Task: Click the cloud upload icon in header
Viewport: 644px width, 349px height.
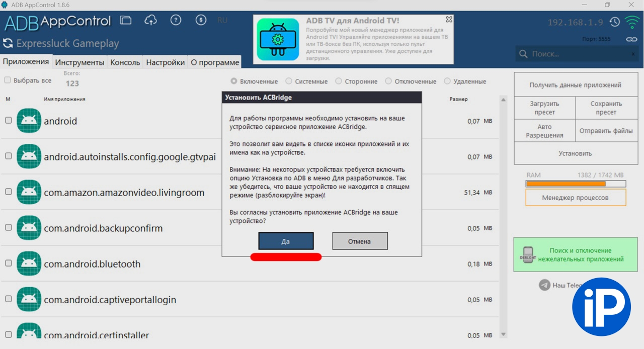Action: point(150,21)
